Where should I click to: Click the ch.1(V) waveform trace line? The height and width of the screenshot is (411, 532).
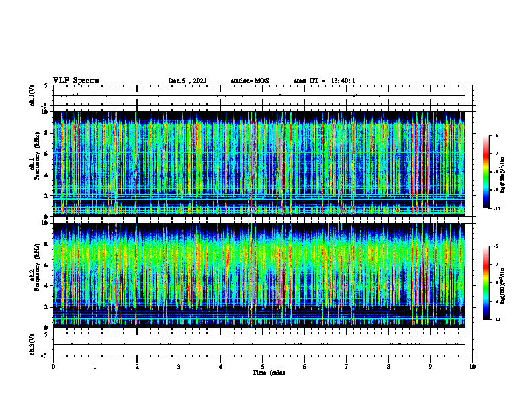pos(259,95)
